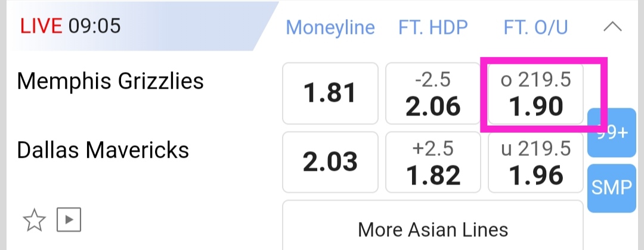This screenshot has height=250, width=644.
Task: Select the FT. HDP market header
Action: pyautogui.click(x=433, y=27)
